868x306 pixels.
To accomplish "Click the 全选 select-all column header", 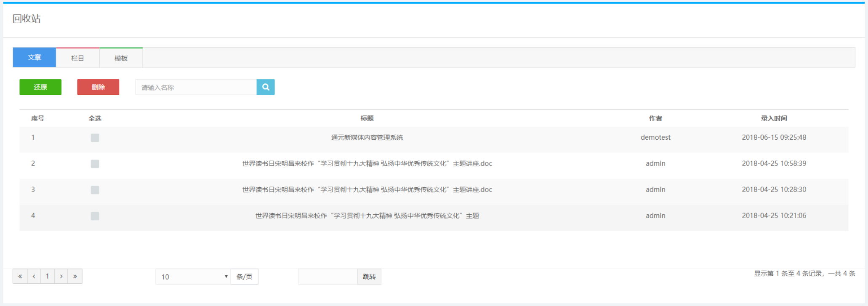I will [x=95, y=118].
